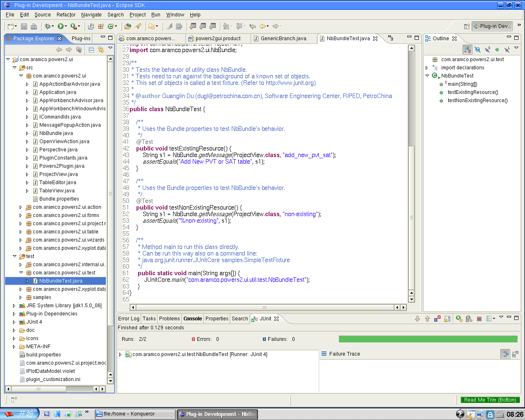Click Collapse All in Package Explorer

pyautogui.click(x=91, y=50)
